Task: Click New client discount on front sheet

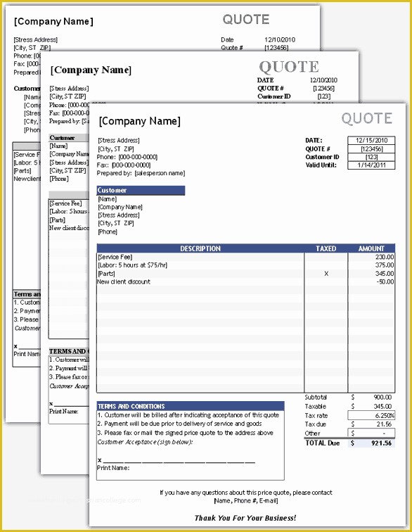Action: click(124, 282)
